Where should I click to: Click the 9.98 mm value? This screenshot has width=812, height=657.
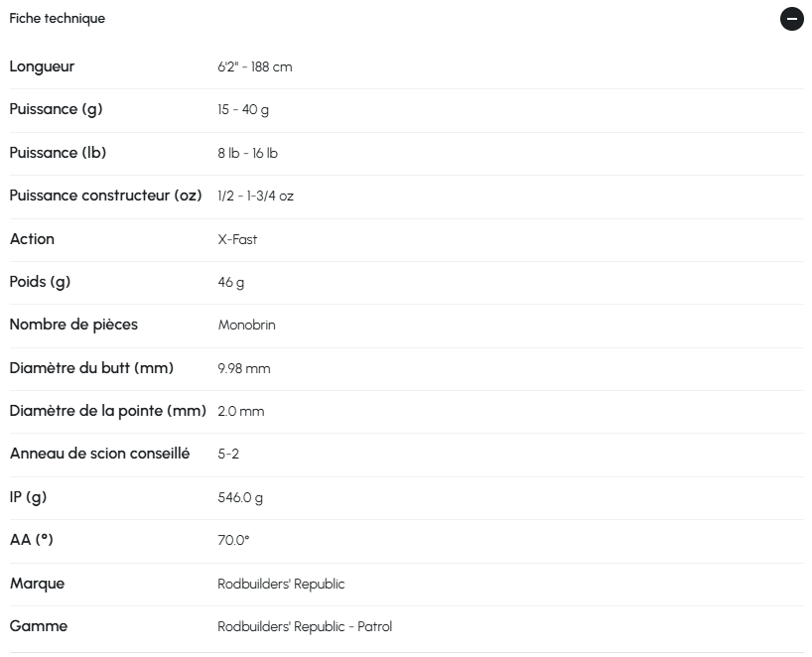244,368
